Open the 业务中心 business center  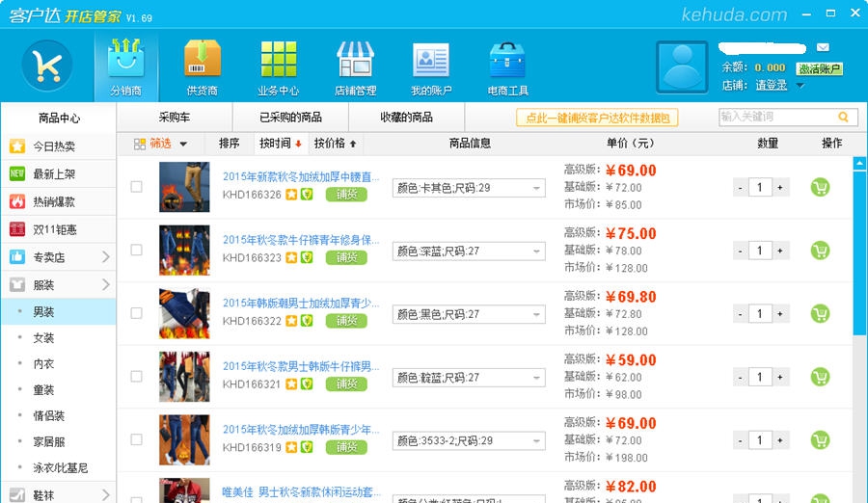(x=279, y=66)
